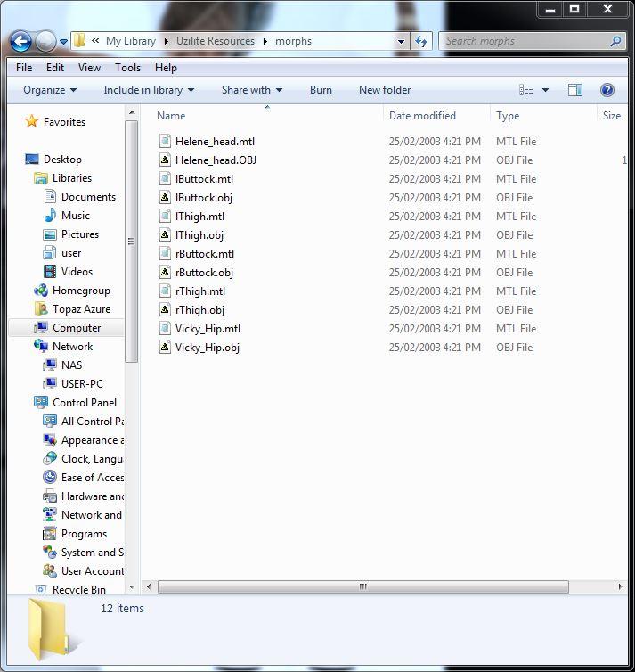Viewport: 635px width, 672px height.
Task: Open the Organize dropdown
Action: [50, 90]
